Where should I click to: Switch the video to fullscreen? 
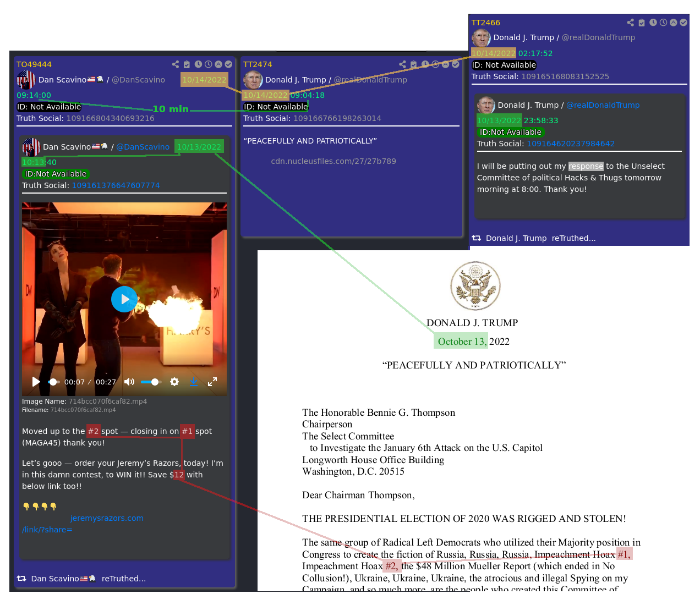tap(212, 382)
